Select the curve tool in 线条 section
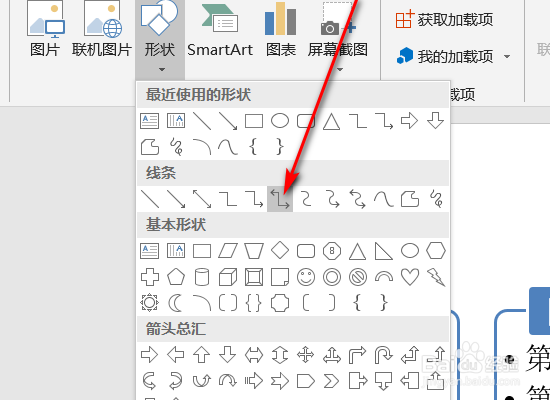The image size is (550, 400). point(384,199)
